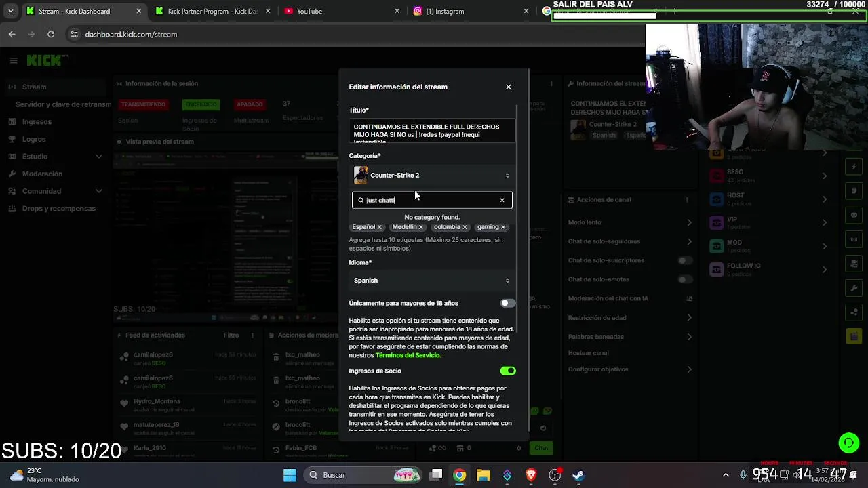The width and height of the screenshot is (868, 488).
Task: Edit the stream title text field
Action: point(432,131)
